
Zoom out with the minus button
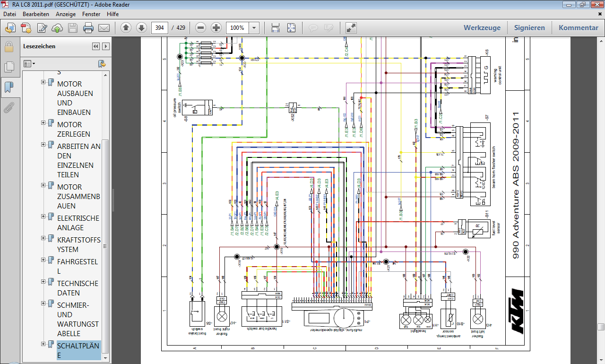pyautogui.click(x=200, y=28)
